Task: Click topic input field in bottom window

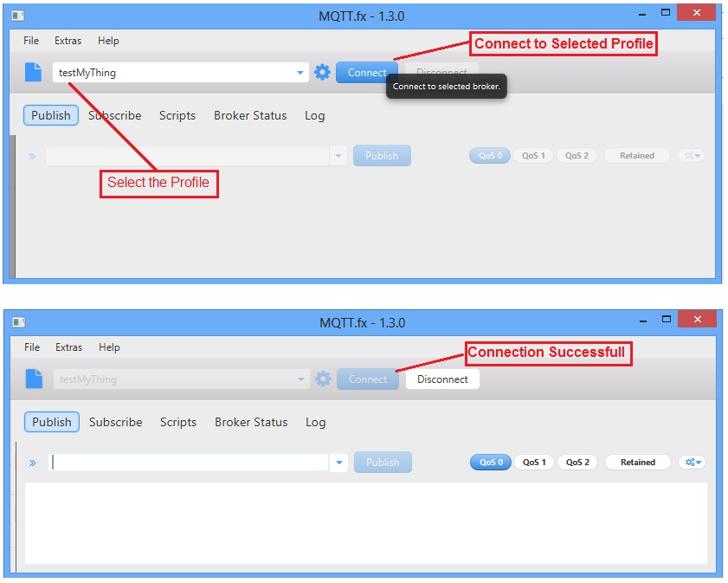Action: pos(189,463)
